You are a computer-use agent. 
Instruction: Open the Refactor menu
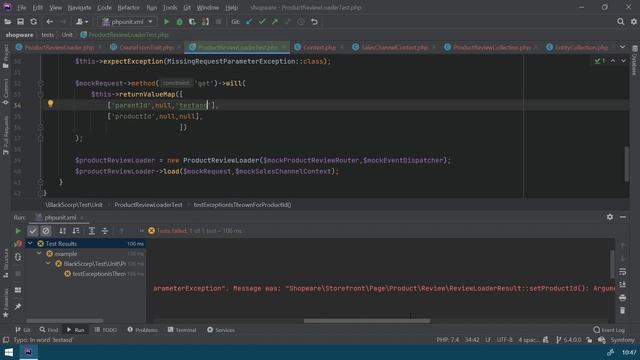click(129, 7)
